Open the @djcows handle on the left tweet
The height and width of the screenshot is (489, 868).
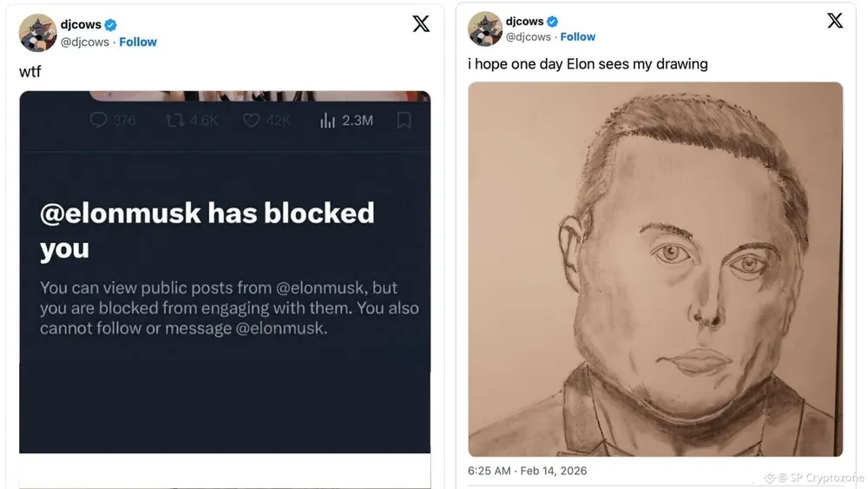[84, 42]
